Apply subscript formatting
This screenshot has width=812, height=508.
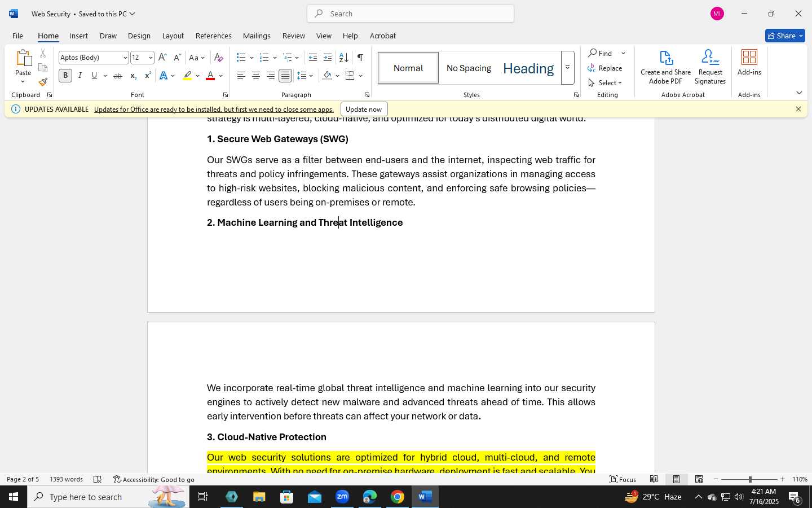click(x=133, y=76)
